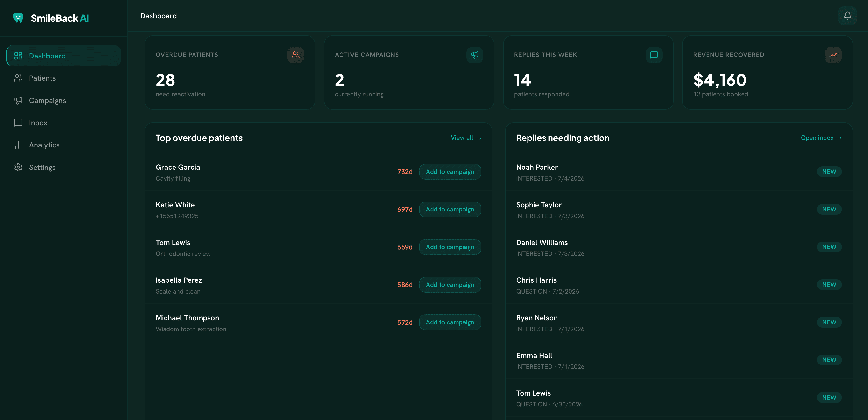Click the Active Campaigns megaphone icon

click(475, 55)
